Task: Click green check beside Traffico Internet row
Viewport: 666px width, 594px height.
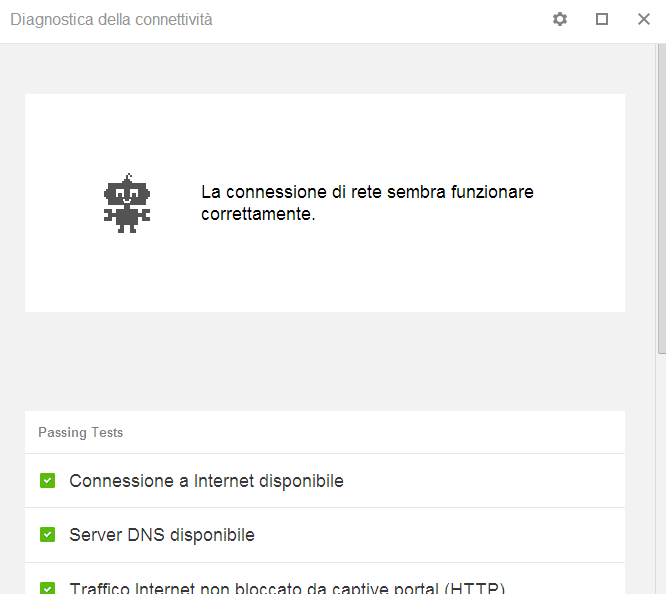Action: click(47, 587)
